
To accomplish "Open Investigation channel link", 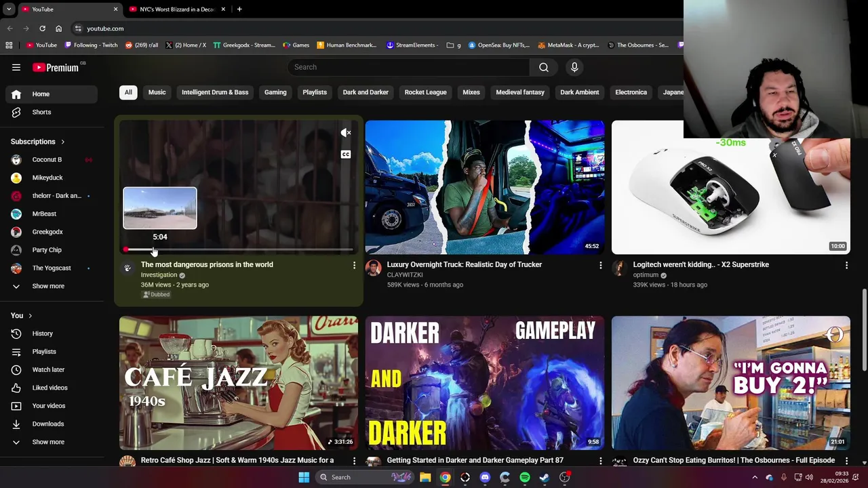I will pyautogui.click(x=159, y=275).
